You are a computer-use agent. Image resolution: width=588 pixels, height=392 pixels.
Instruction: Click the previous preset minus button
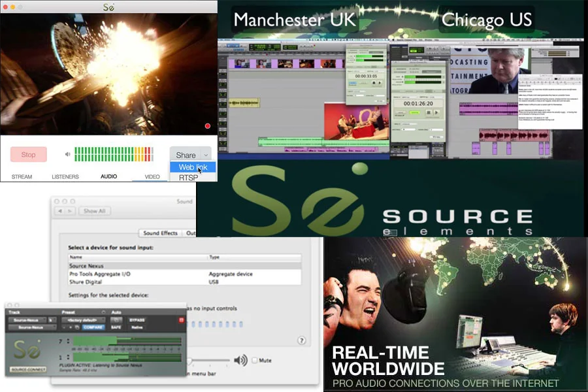pos(64,327)
